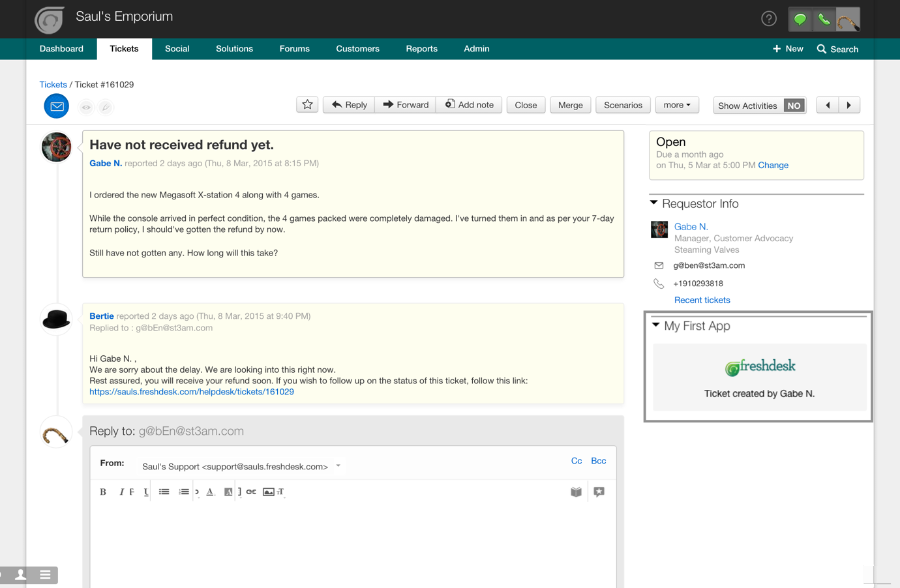
Task: Click Gabe N.'s avatar on the ticket
Action: 57,147
